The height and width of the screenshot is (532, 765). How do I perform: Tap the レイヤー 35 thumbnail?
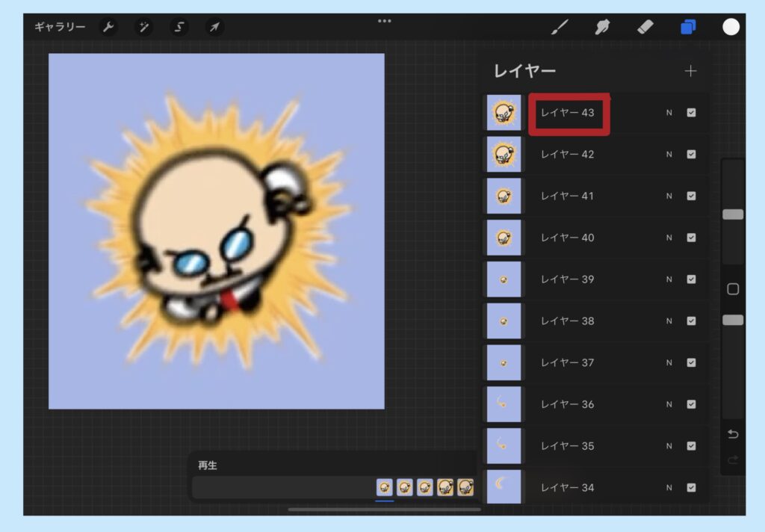coord(504,445)
